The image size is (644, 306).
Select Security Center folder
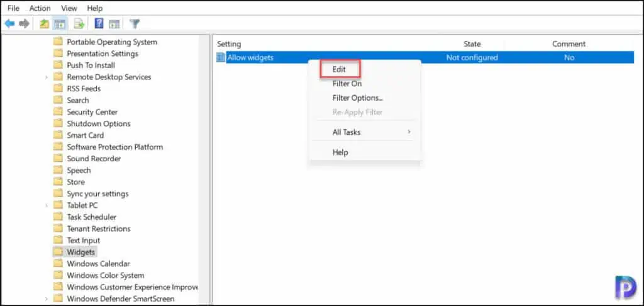[x=92, y=112]
